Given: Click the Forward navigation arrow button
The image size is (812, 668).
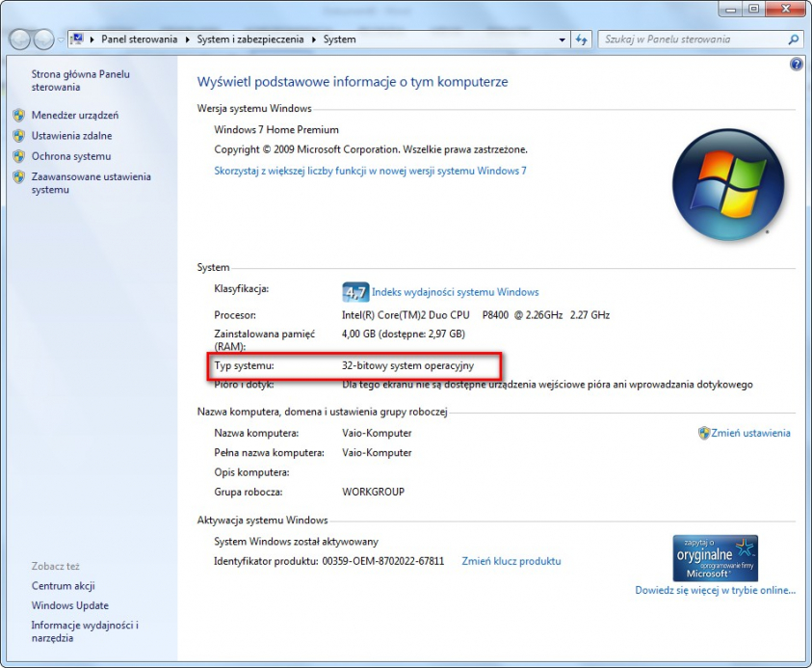Looking at the screenshot, I should pyautogui.click(x=44, y=40).
